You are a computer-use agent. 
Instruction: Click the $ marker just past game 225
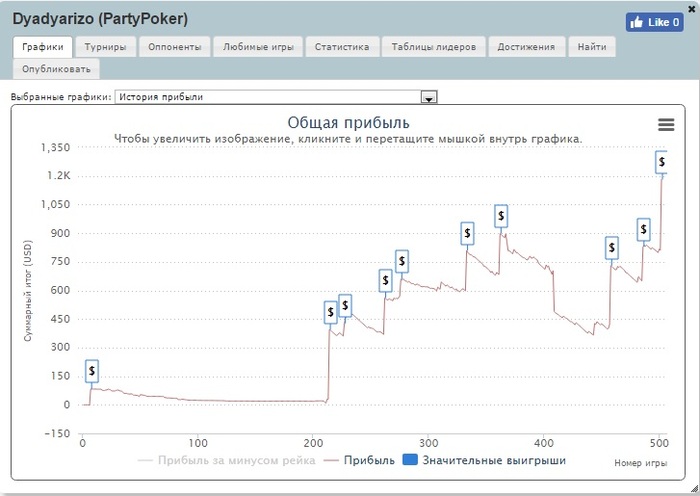click(x=345, y=306)
